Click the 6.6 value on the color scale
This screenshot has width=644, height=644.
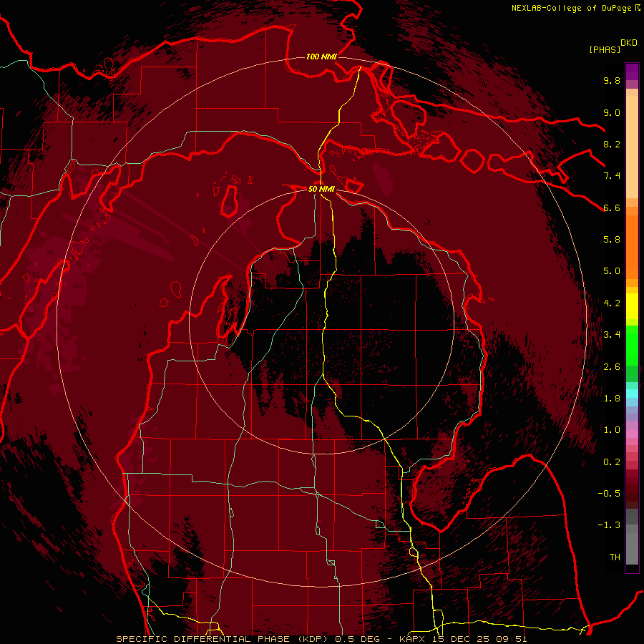(x=612, y=208)
